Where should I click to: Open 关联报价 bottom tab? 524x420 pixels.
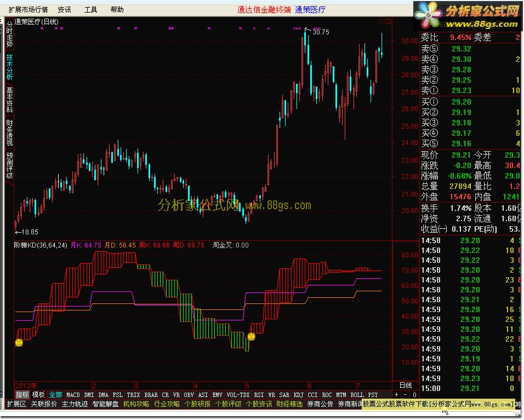(x=44, y=404)
